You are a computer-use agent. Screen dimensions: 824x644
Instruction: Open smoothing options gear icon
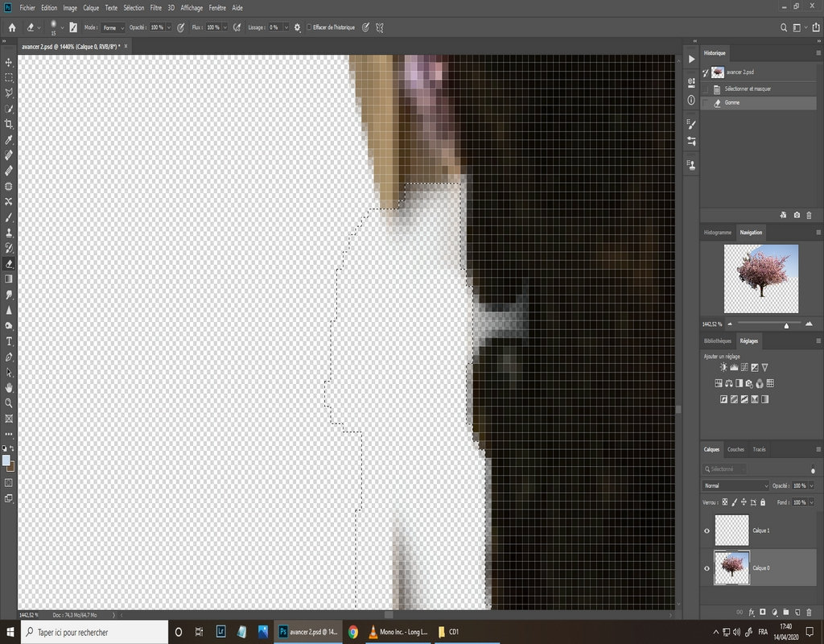[298, 27]
